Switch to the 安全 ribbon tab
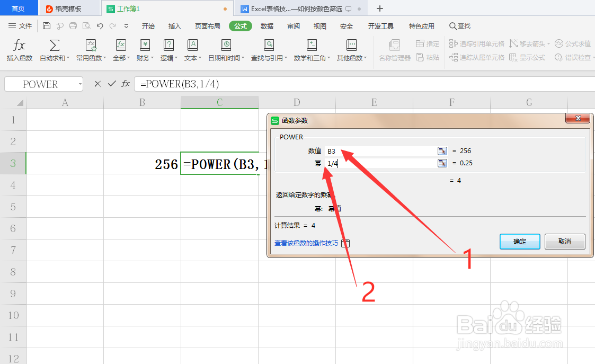The image size is (595, 364). point(347,26)
